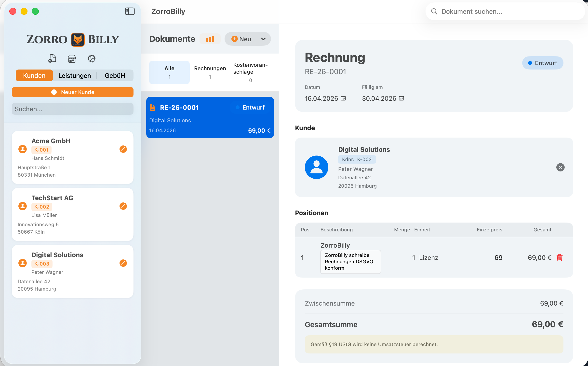588x366 pixels.
Task: Click TechStart AG person avatar icon
Action: click(23, 206)
